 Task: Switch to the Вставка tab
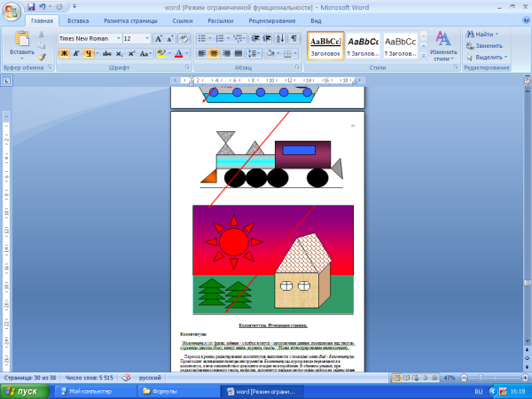point(78,20)
